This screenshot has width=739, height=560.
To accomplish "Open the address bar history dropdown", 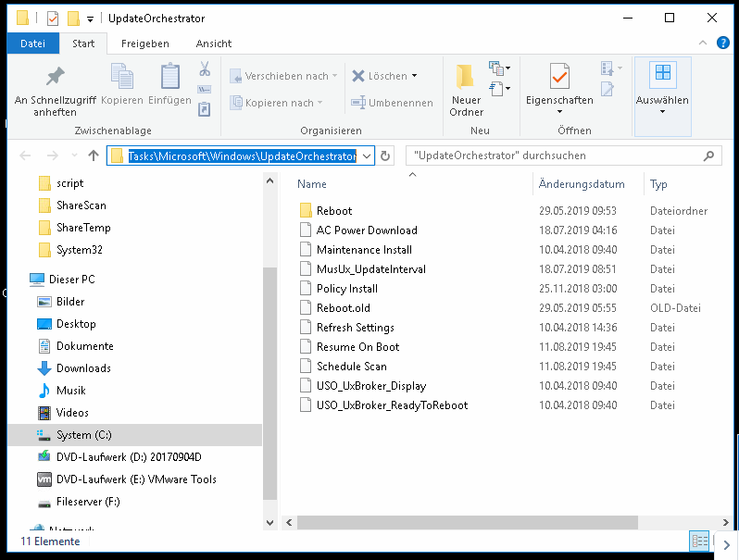I will coord(366,156).
